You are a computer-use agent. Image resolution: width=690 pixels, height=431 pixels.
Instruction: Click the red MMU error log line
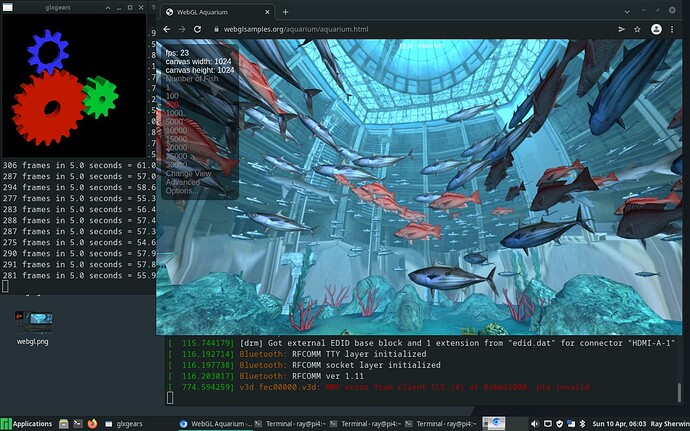click(378, 387)
